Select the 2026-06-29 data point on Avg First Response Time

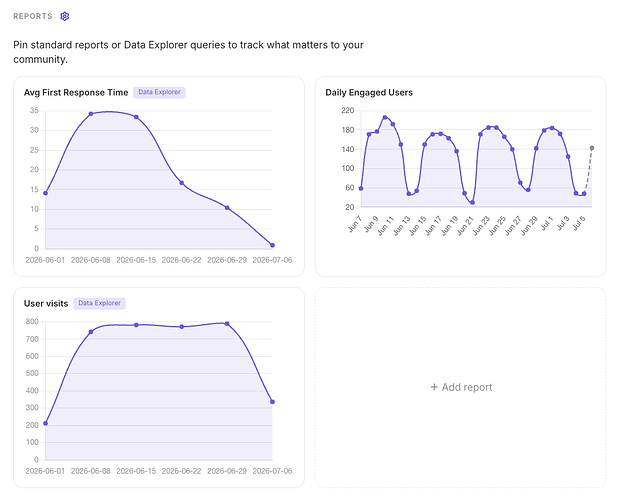coord(227,208)
